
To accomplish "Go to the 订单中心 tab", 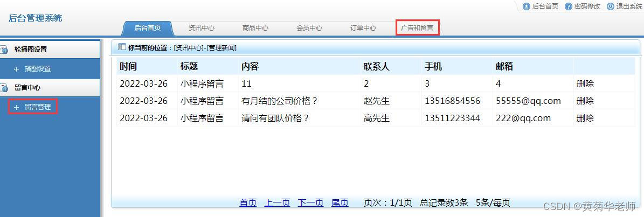I will 363,28.
